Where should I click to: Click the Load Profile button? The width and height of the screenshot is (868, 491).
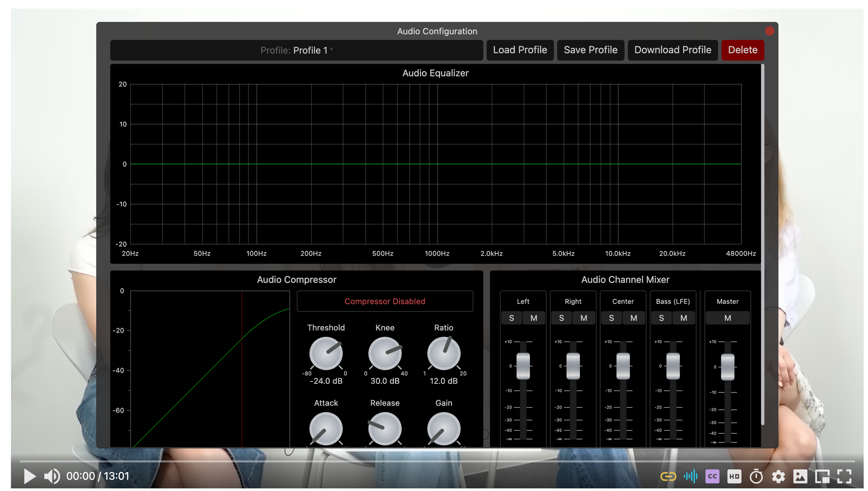[x=519, y=50]
